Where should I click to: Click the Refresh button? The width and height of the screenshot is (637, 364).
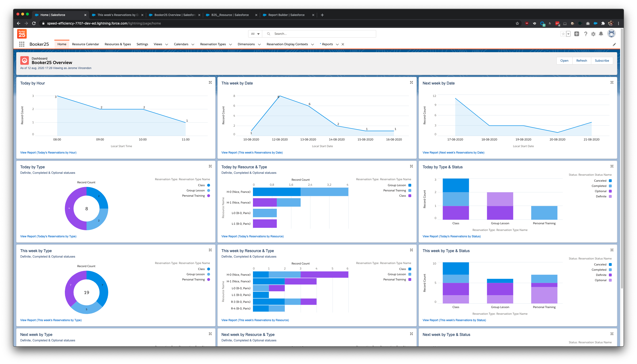(x=581, y=60)
